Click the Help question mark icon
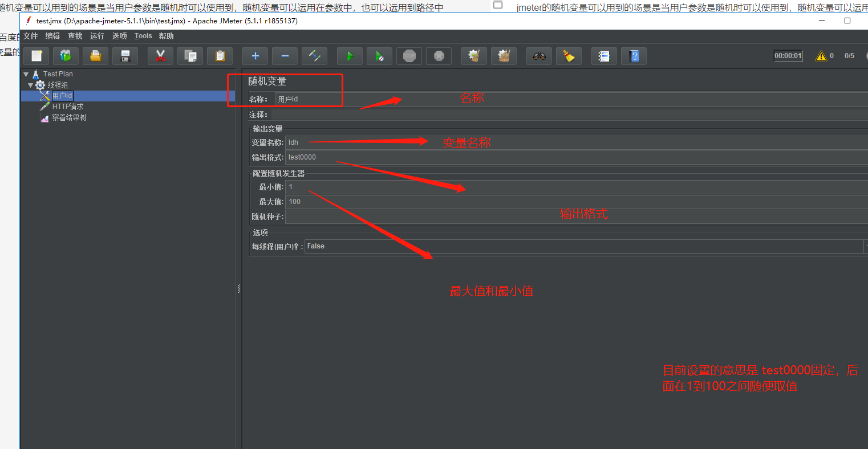Viewport: 868px width, 449px height. click(x=634, y=56)
